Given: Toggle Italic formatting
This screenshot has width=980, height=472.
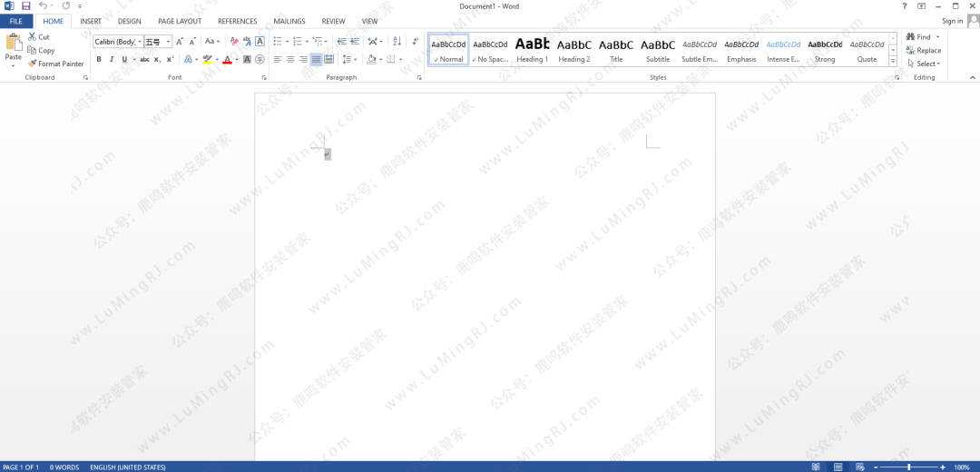Looking at the screenshot, I should [112, 60].
